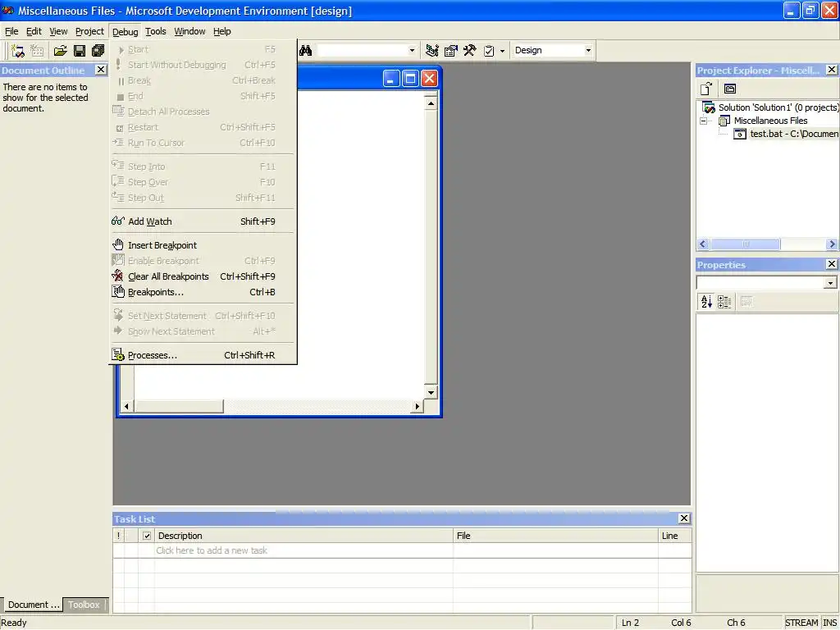The height and width of the screenshot is (630, 840).
Task: Toggle the Task List checked column header
Action: click(147, 535)
